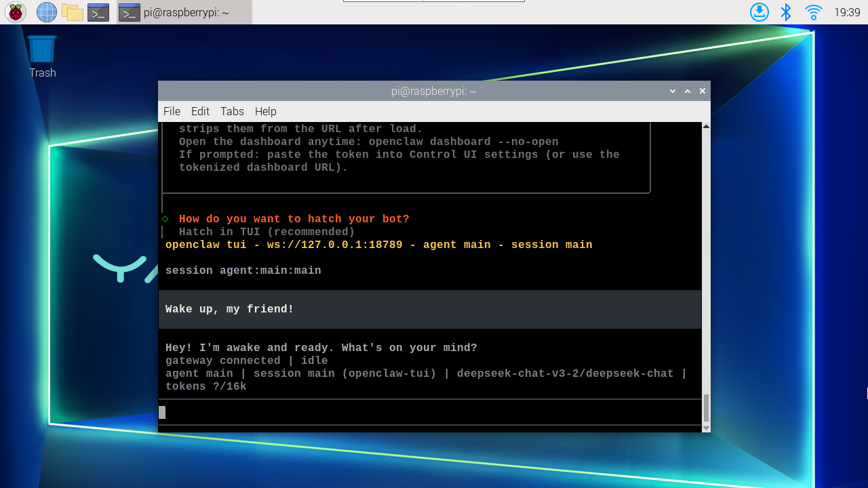Click the "session agent:main:main" line
Image resolution: width=868 pixels, height=488 pixels.
click(243, 270)
